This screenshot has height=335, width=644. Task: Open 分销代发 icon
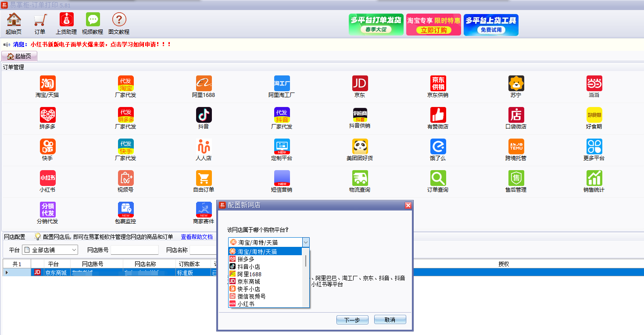(x=47, y=210)
